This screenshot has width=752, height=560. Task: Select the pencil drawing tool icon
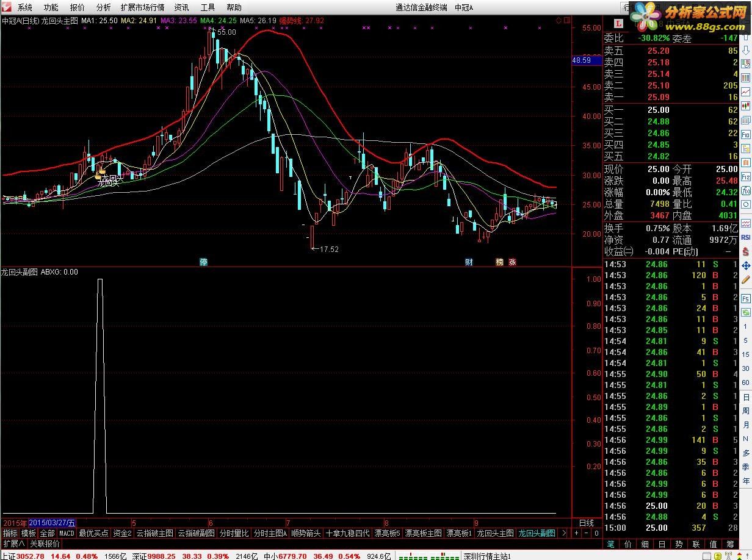[x=745, y=279]
